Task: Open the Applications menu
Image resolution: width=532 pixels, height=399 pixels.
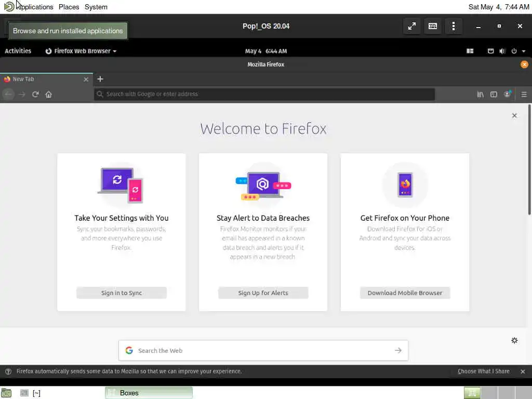Action: tap(29, 7)
